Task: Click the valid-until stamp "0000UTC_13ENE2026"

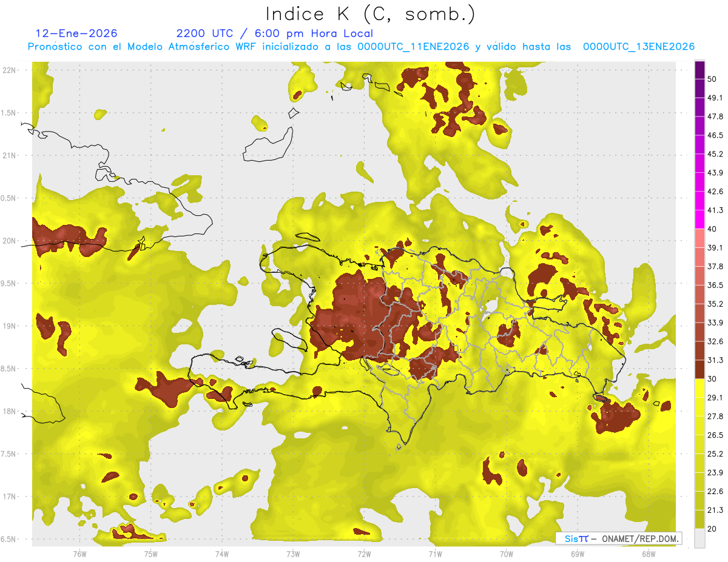Action: pyautogui.click(x=639, y=47)
